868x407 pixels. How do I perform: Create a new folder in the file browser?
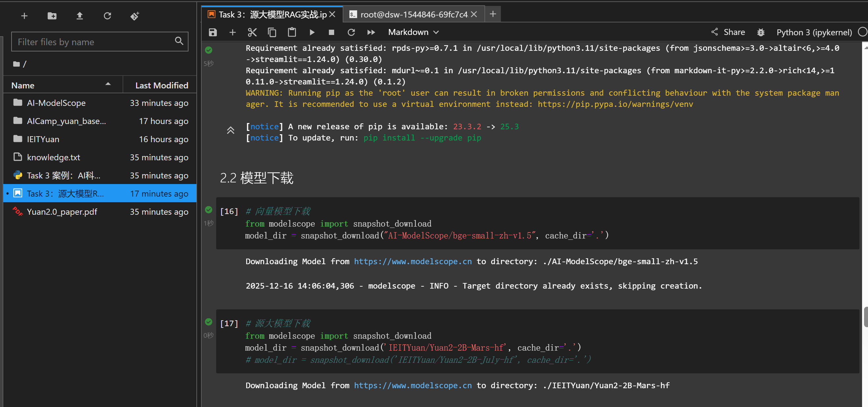click(x=52, y=16)
